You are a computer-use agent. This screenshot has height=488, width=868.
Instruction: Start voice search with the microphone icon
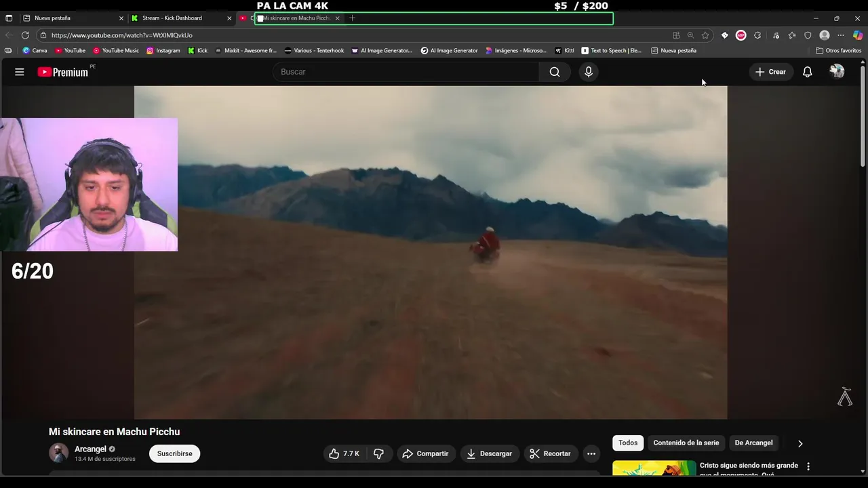coord(589,72)
